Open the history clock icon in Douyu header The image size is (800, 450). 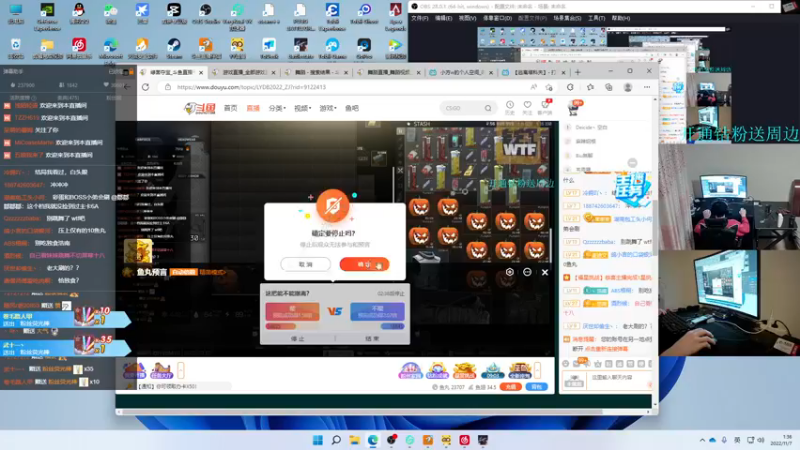tap(510, 107)
